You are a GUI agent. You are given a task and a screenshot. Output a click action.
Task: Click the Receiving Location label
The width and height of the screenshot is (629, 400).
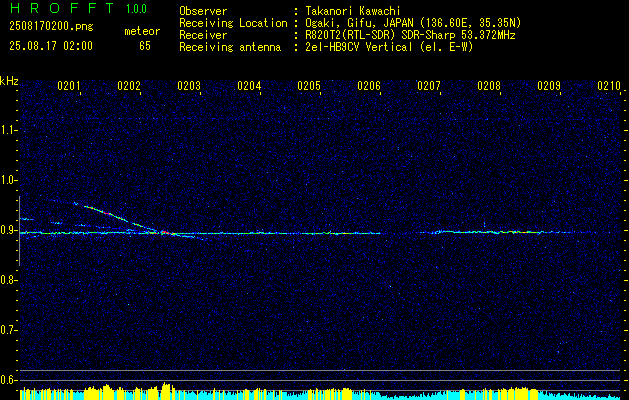tap(233, 23)
